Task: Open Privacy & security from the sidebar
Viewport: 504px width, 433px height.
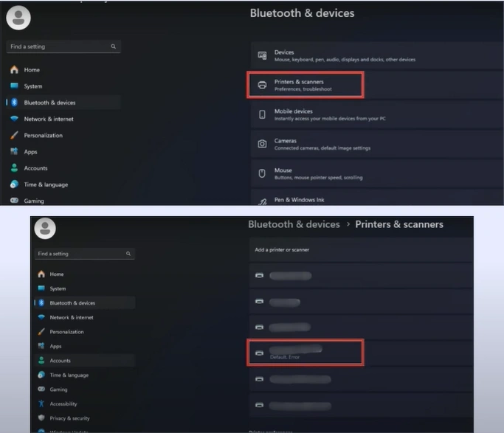Action: pyautogui.click(x=69, y=418)
